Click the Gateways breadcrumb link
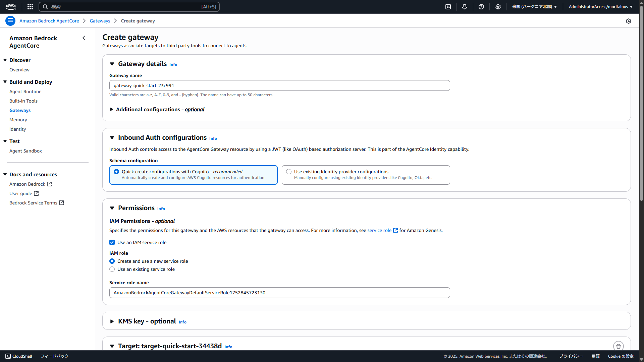 tap(100, 21)
